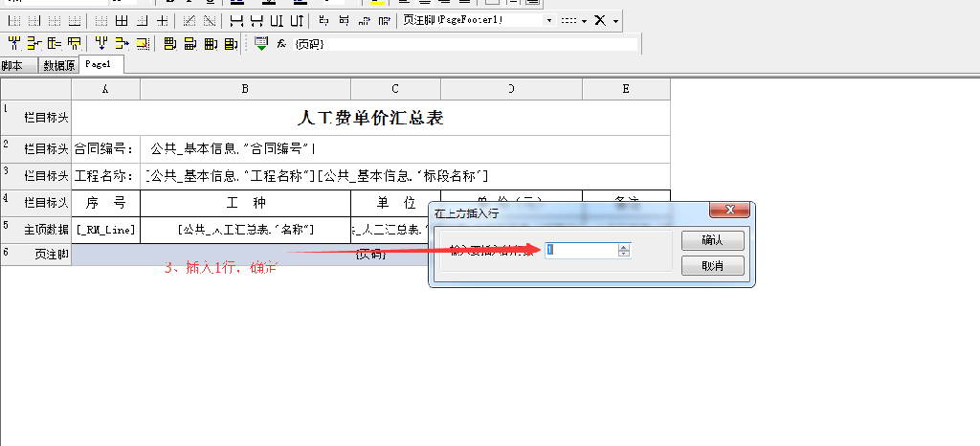Open the 数据源 tab
This screenshot has width=980, height=446.
pos(59,65)
